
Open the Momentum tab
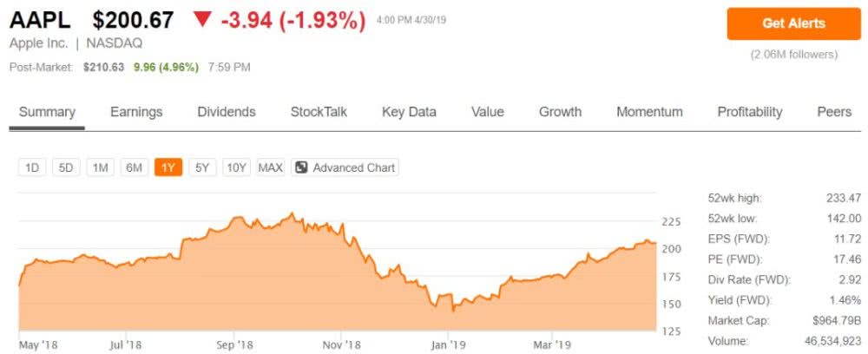(649, 112)
